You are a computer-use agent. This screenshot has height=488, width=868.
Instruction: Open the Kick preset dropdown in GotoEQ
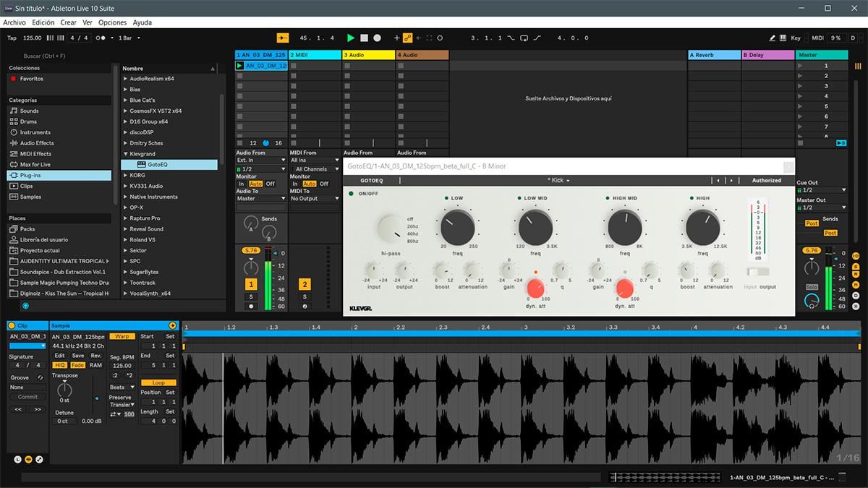coord(558,180)
